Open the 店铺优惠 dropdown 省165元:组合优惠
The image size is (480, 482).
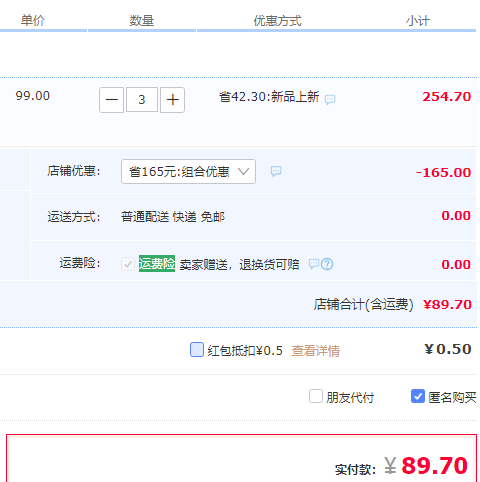pos(188,172)
